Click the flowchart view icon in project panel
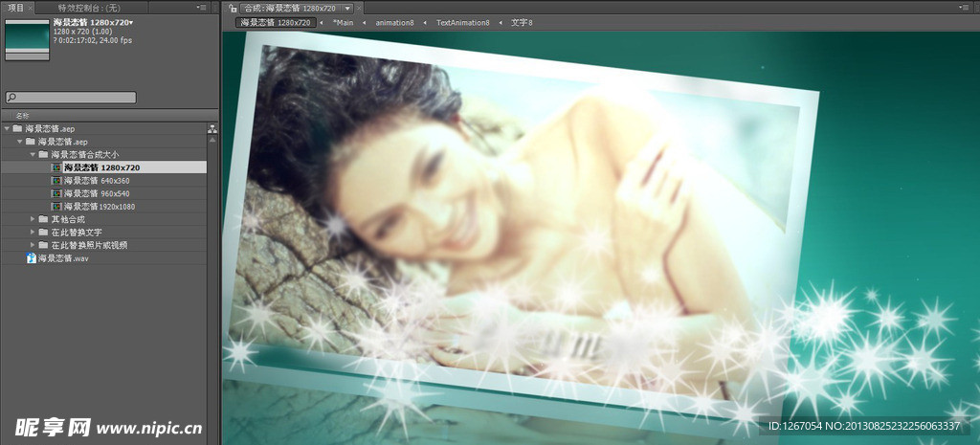 click(212, 129)
